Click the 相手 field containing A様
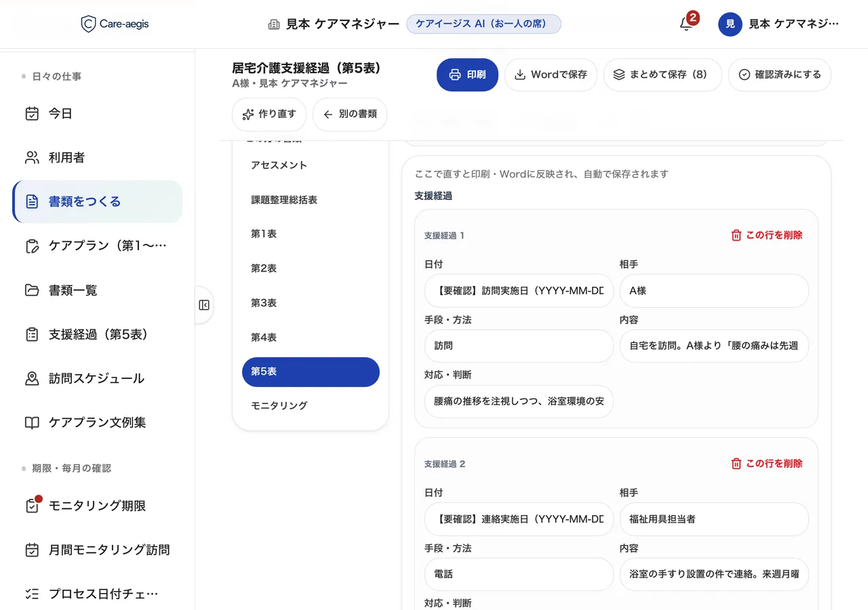The height and width of the screenshot is (610, 868). point(714,291)
